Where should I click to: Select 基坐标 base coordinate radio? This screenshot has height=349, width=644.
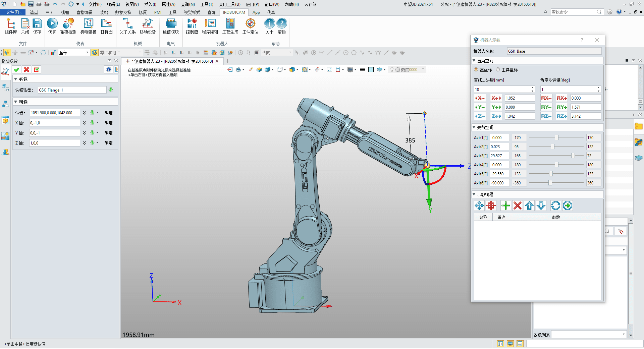pos(476,70)
